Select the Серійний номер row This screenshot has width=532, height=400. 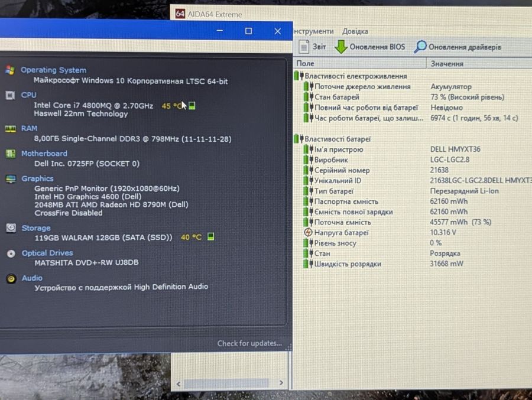point(413,170)
